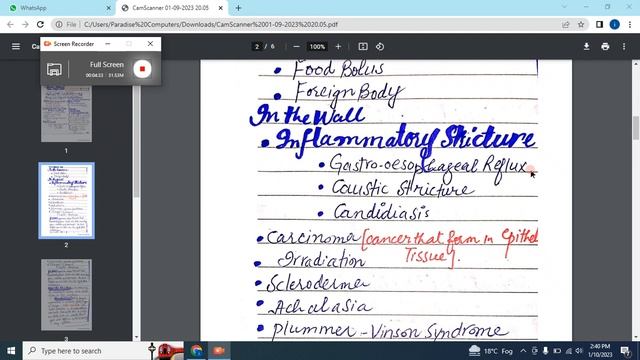Go back in browser
The height and width of the screenshot is (360, 640).
click(10, 24)
